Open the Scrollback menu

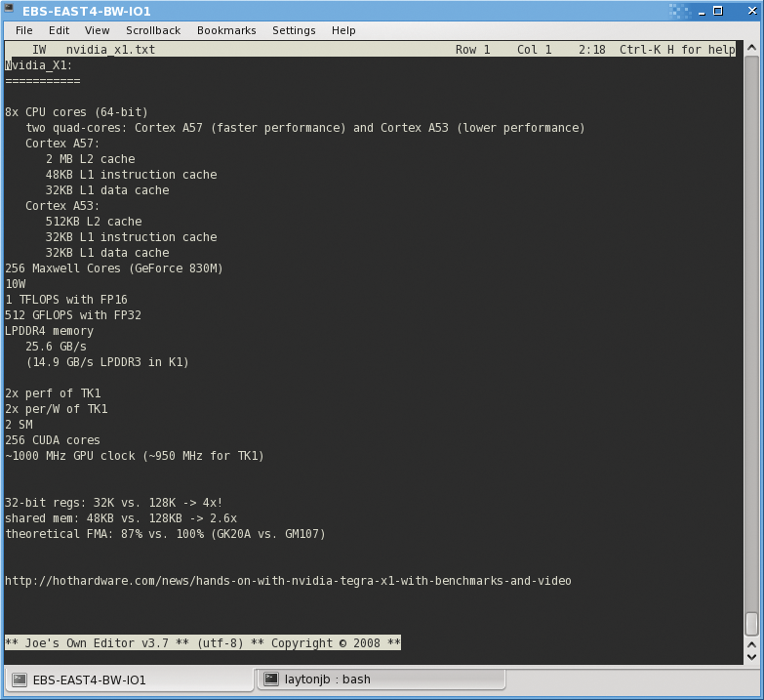click(x=153, y=30)
